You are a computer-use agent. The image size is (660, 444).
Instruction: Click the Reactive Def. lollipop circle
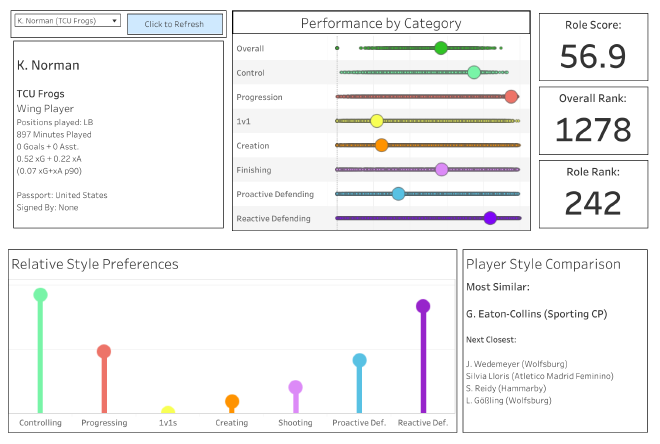(423, 306)
